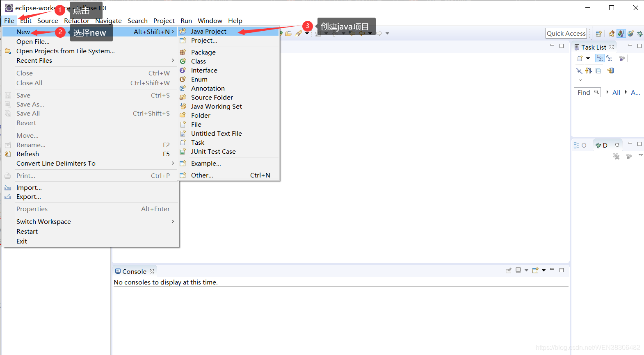Click the Forward arrow toolbar icon
644x355 pixels.
pos(379,33)
